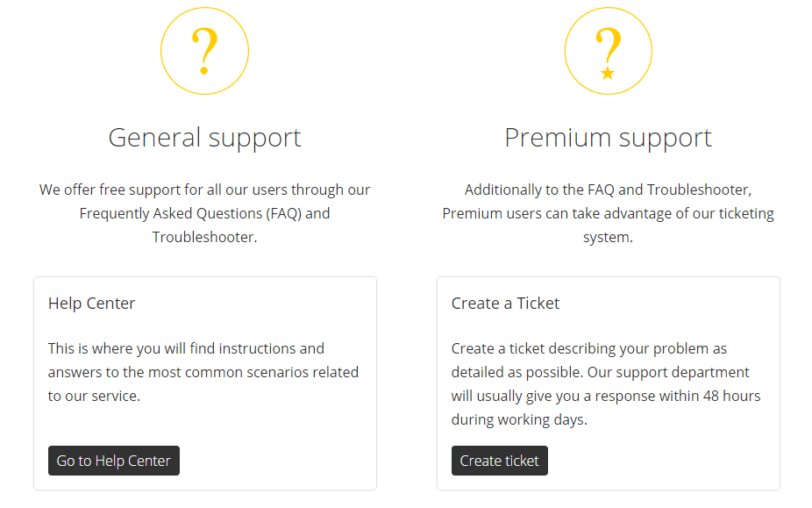Click the 'response within 48 hours' text line
Viewport: 812px width, 508px height.
tap(606, 396)
